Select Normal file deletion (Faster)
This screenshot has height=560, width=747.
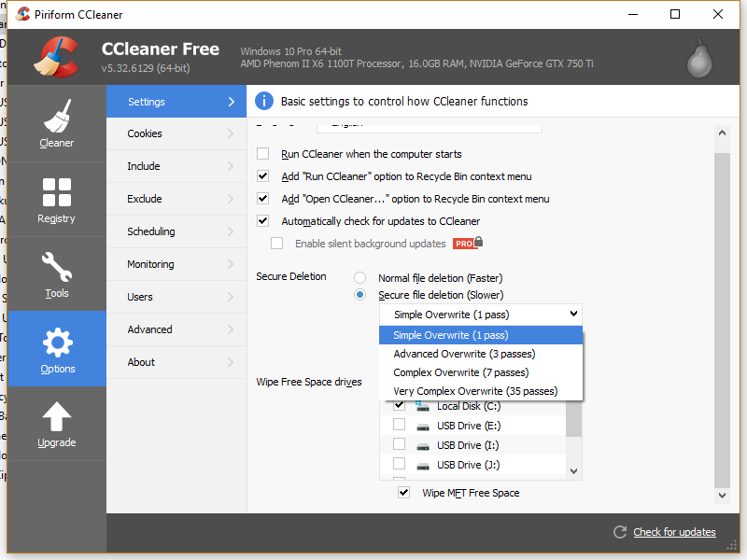pos(359,277)
